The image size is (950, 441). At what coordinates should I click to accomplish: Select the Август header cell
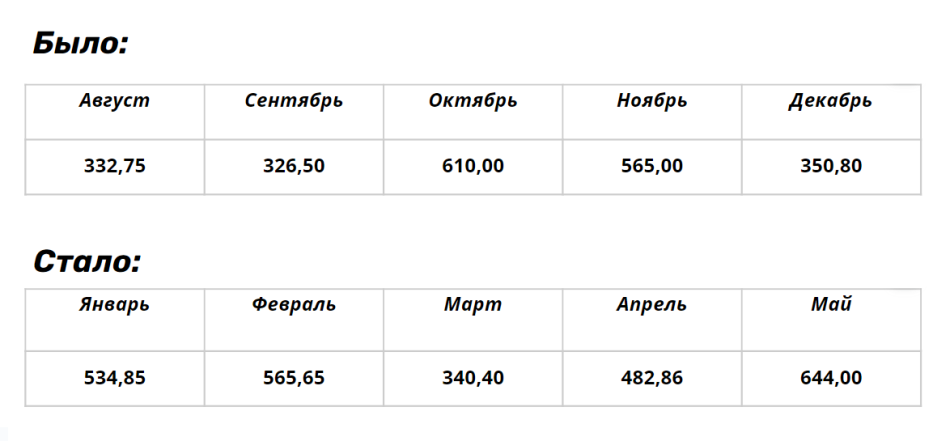pyautogui.click(x=115, y=101)
